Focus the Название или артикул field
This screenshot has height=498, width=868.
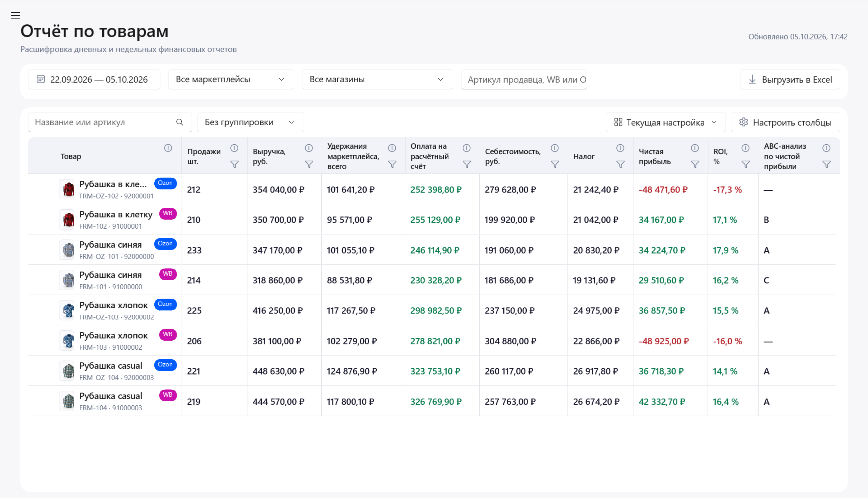(x=110, y=122)
